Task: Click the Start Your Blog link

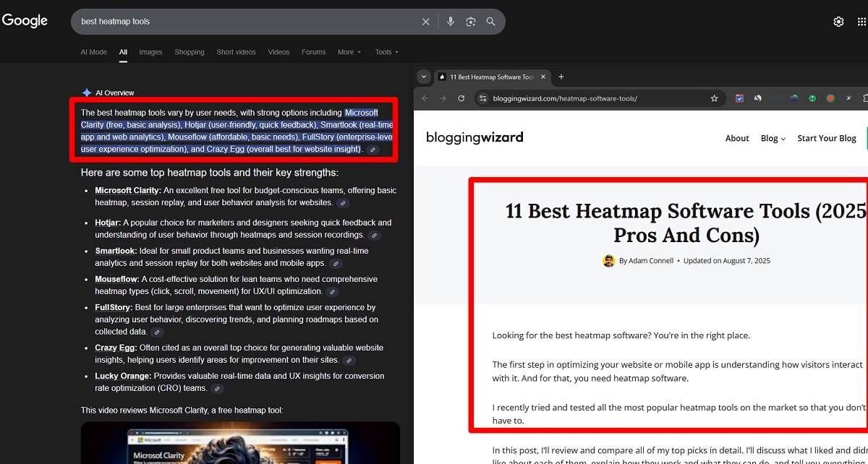Action: [826, 138]
